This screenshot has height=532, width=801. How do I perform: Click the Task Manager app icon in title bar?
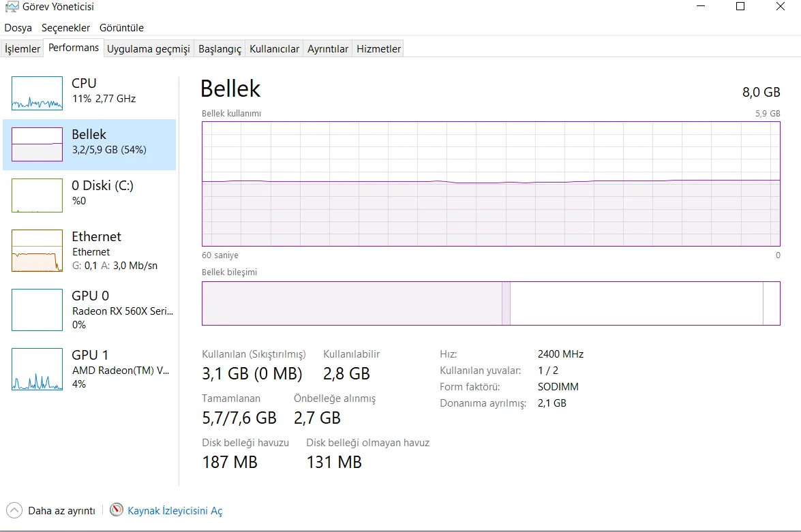[12, 7]
